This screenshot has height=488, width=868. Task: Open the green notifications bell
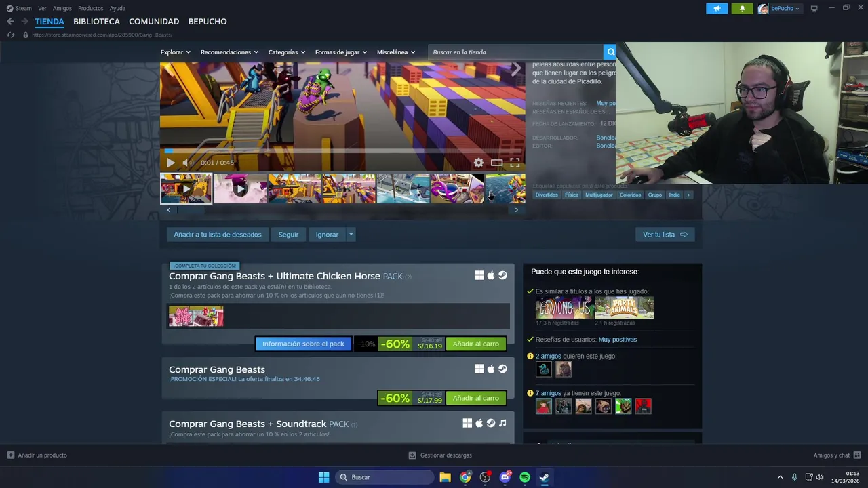point(742,8)
